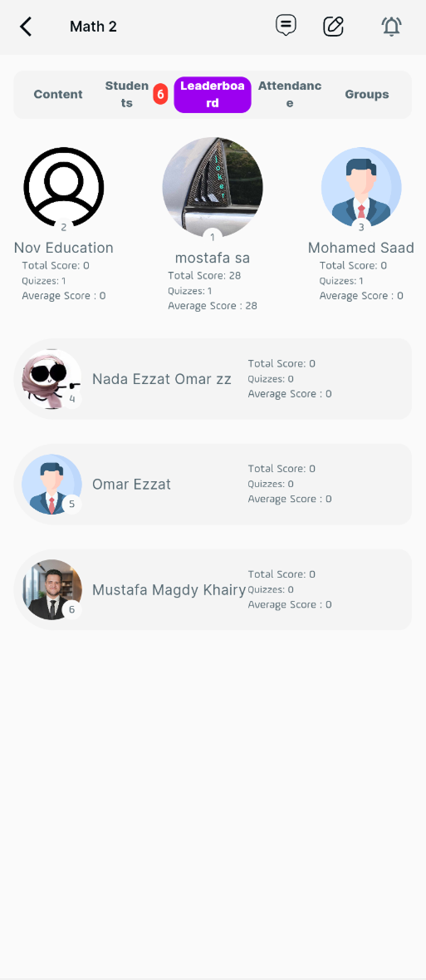The height and width of the screenshot is (980, 426).
Task: Tap the back arrow icon
Action: coord(26,27)
